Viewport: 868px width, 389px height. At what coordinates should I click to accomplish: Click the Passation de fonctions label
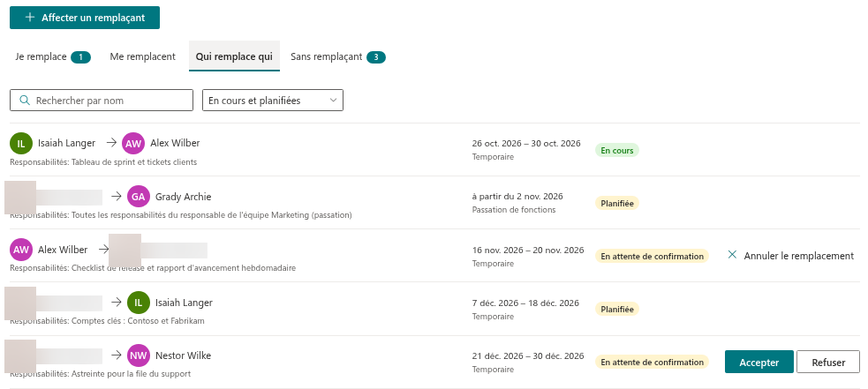[514, 210]
